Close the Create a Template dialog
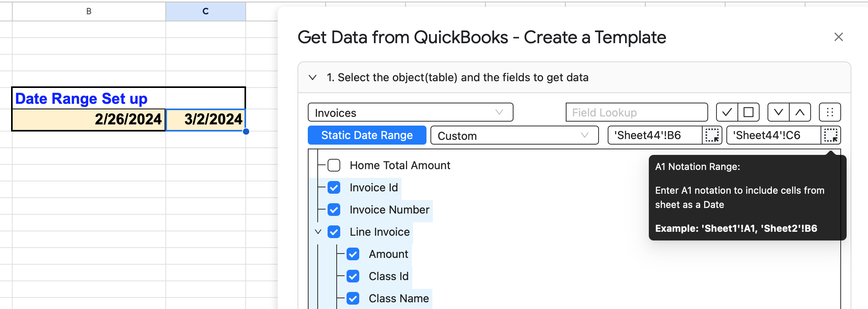The image size is (868, 309). click(839, 37)
